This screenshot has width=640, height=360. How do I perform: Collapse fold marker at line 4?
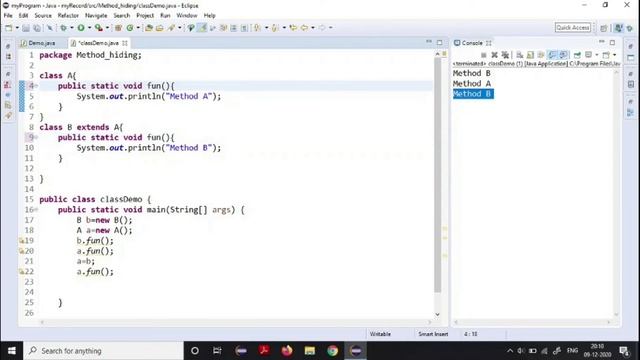[x=36, y=86]
